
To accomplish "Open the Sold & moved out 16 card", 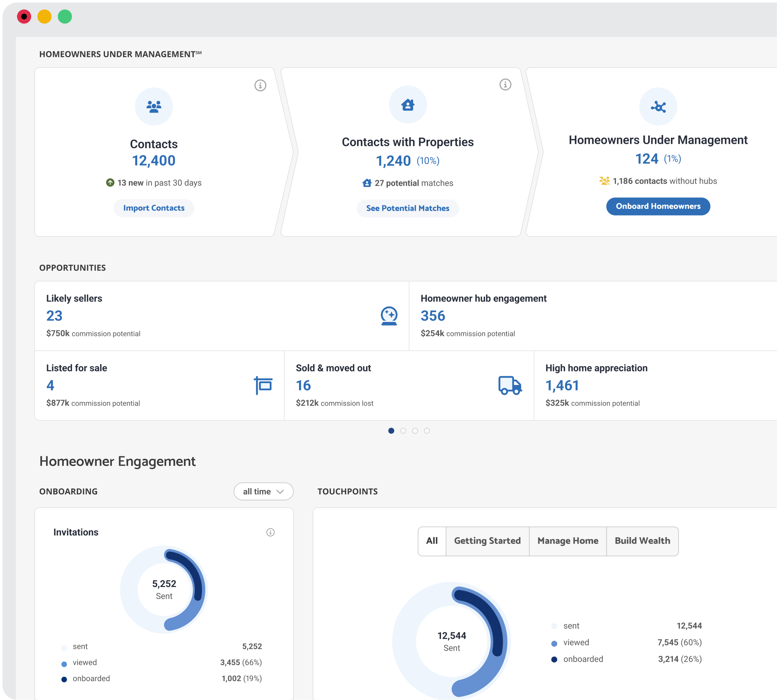I will pyautogui.click(x=409, y=385).
